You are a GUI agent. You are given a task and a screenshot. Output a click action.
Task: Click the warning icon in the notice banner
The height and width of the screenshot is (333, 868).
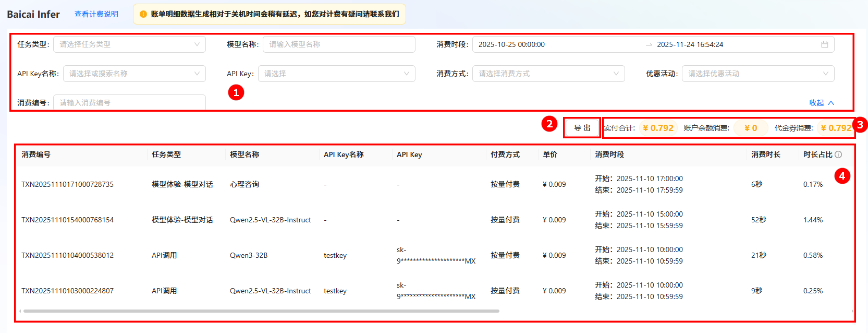pyautogui.click(x=143, y=14)
